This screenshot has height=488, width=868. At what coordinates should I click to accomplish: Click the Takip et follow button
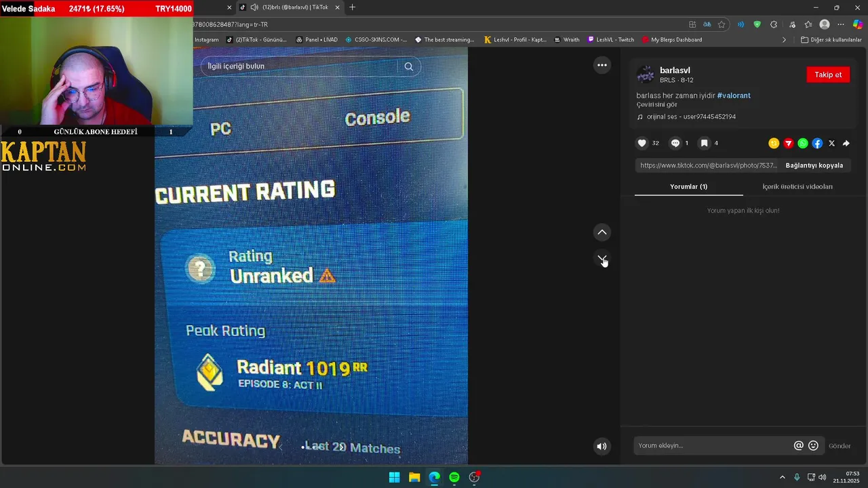(x=828, y=75)
